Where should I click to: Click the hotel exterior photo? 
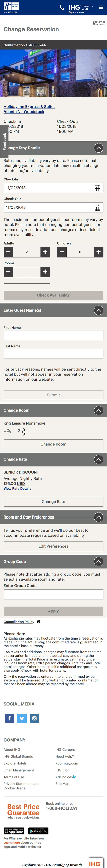click(53, 73)
